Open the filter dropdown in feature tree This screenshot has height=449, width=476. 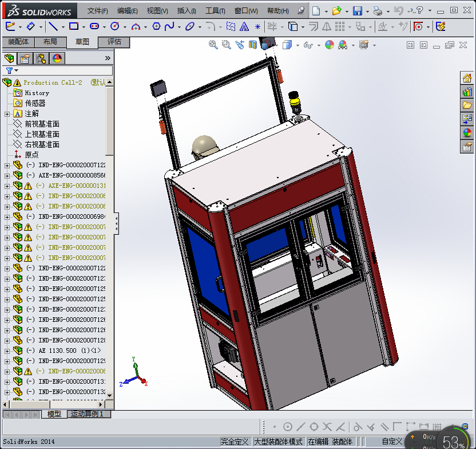click(17, 70)
